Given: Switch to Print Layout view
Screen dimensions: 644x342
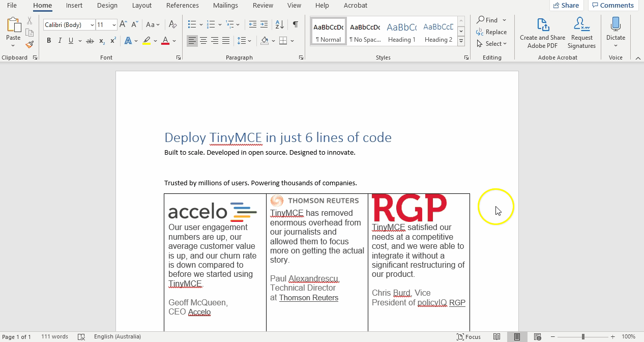Looking at the screenshot, I should tap(517, 337).
